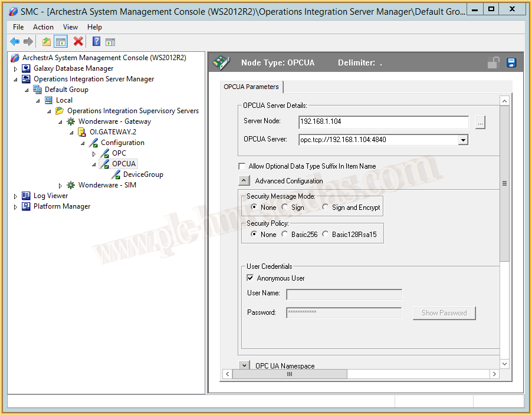Click the folder Up One Level toolbar icon
Image resolution: width=532 pixels, height=415 pixels.
pos(46,41)
